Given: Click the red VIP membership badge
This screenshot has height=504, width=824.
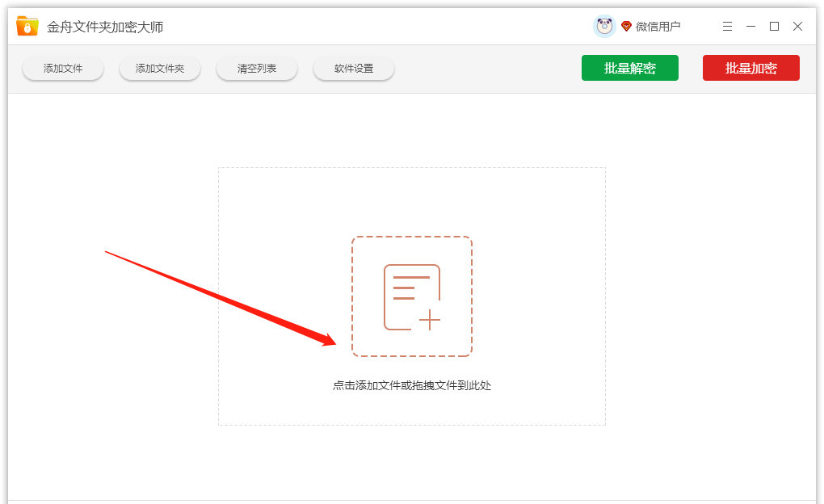Looking at the screenshot, I should point(629,26).
